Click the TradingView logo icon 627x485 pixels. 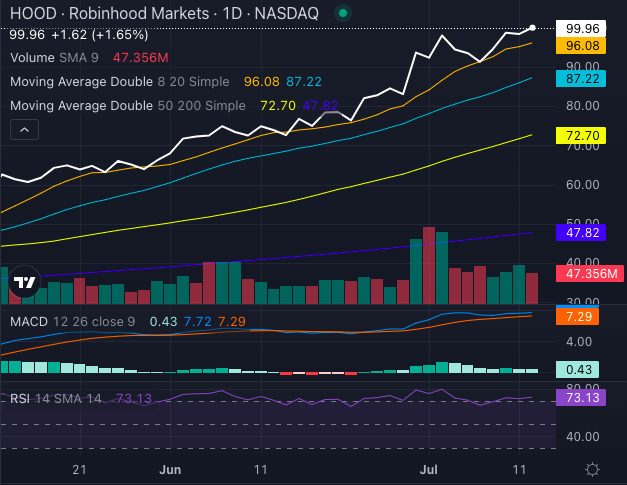(x=24, y=282)
